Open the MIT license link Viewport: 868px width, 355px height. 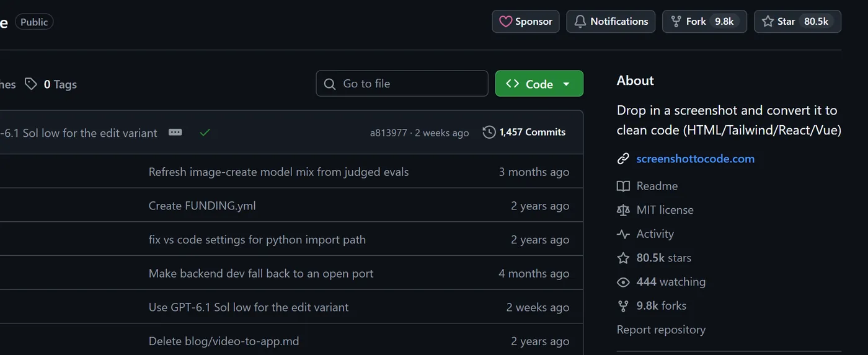[x=665, y=210]
